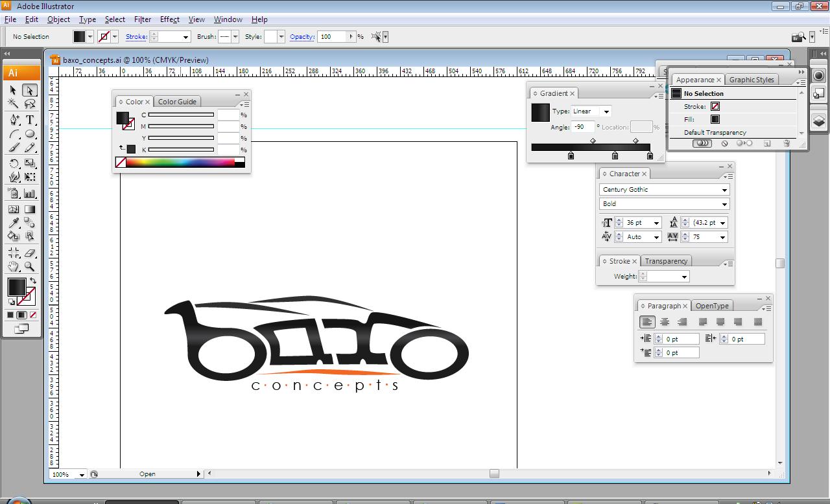Toggle justify all lines alignment
The width and height of the screenshot is (830, 504).
point(757,322)
